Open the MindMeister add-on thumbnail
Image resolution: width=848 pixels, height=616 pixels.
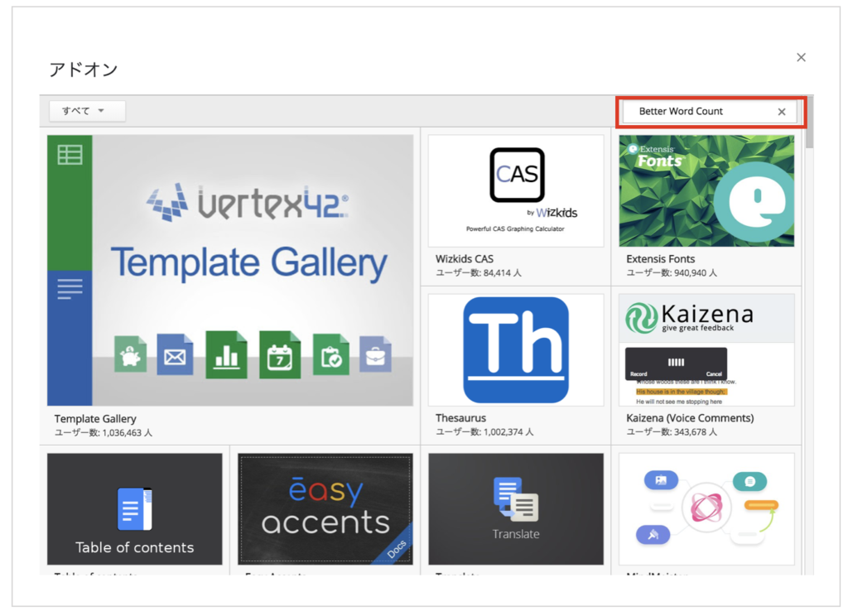(706, 509)
